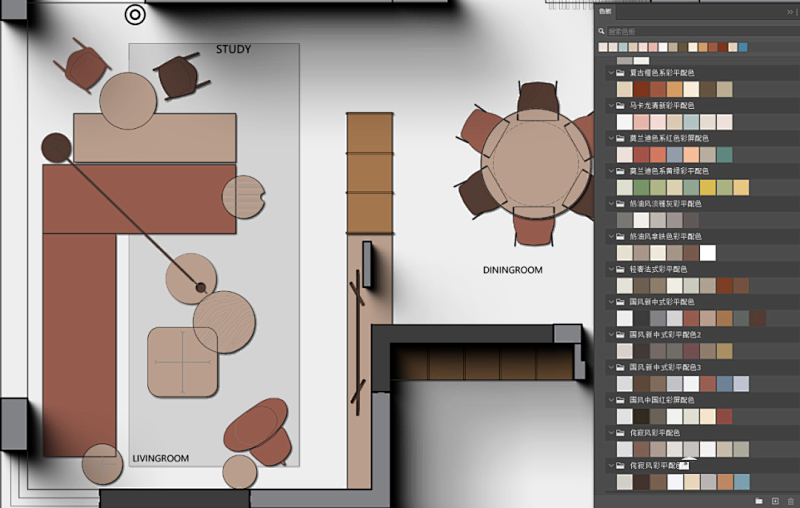Image resolution: width=800 pixels, height=508 pixels.
Task: Click the delete swatch trash icon
Action: coord(790,499)
